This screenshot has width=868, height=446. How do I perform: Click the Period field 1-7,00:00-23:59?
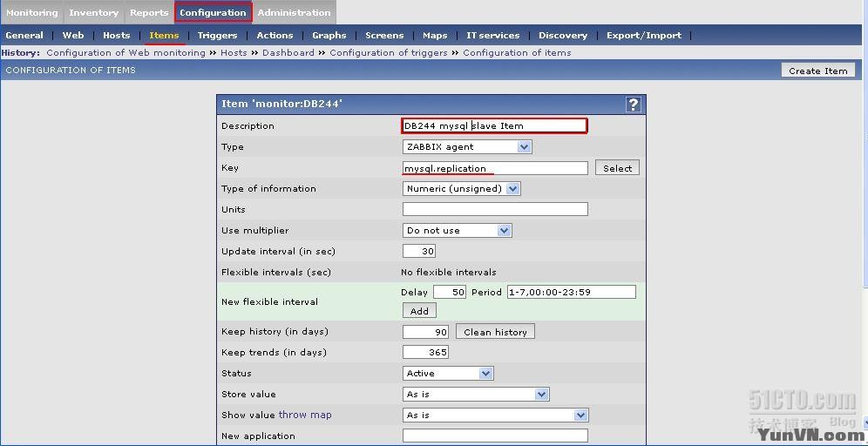572,292
